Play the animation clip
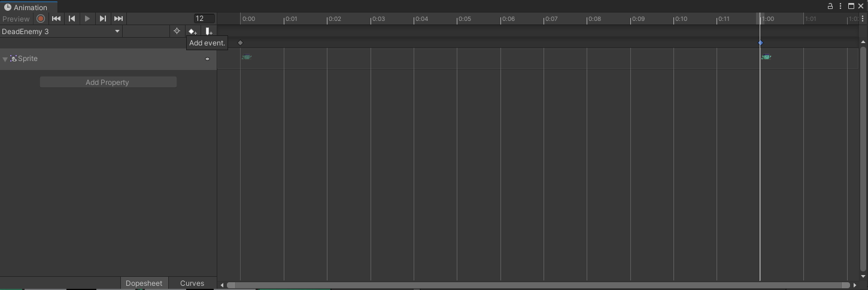The height and width of the screenshot is (290, 868). pyautogui.click(x=87, y=19)
